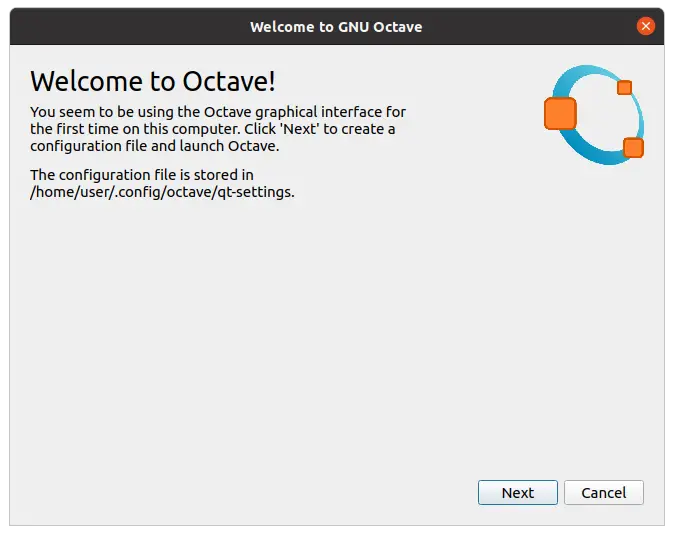Select the 'Welcome to Octave!' heading
The height and width of the screenshot is (535, 674).
[x=153, y=81]
